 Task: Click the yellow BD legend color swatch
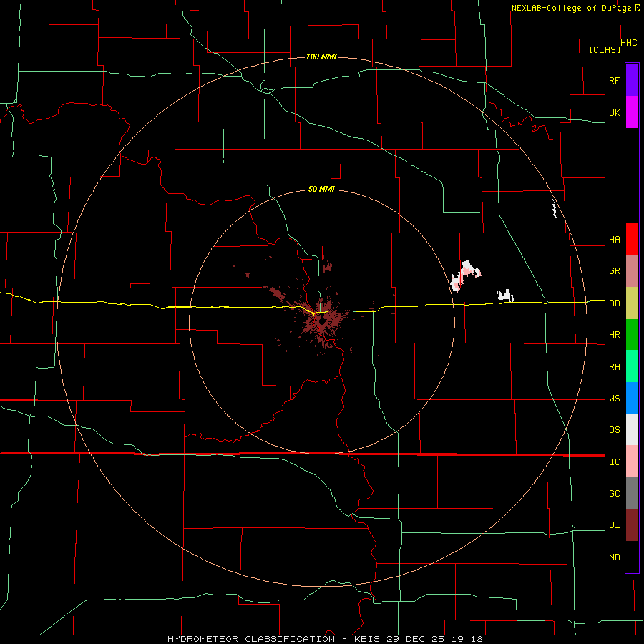pos(632,303)
